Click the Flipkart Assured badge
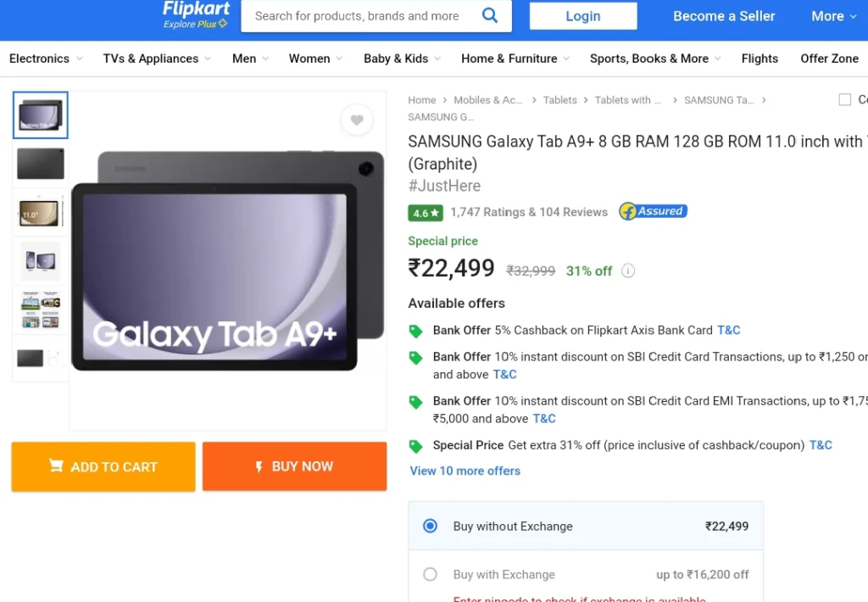Image resolution: width=868 pixels, height=602 pixels. [x=654, y=212]
